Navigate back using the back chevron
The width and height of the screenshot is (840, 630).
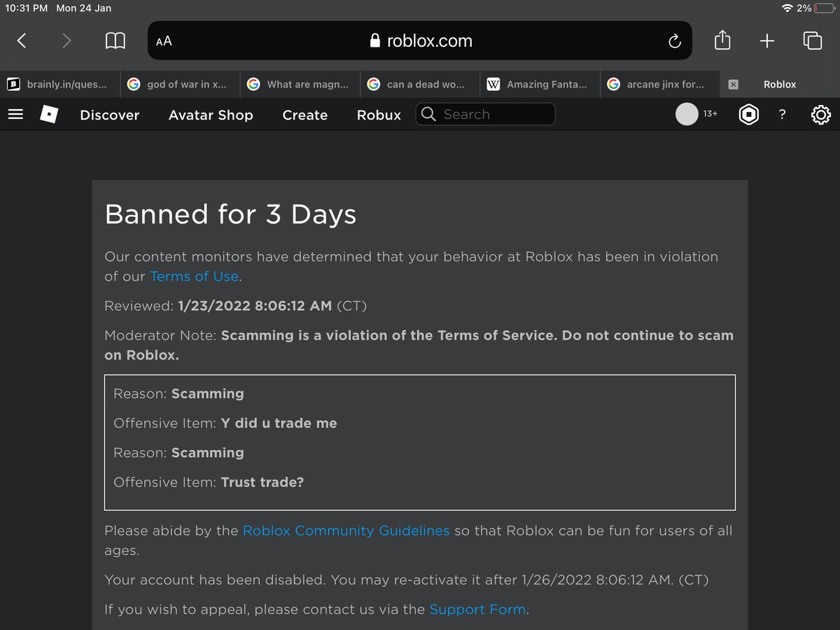pyautogui.click(x=22, y=41)
